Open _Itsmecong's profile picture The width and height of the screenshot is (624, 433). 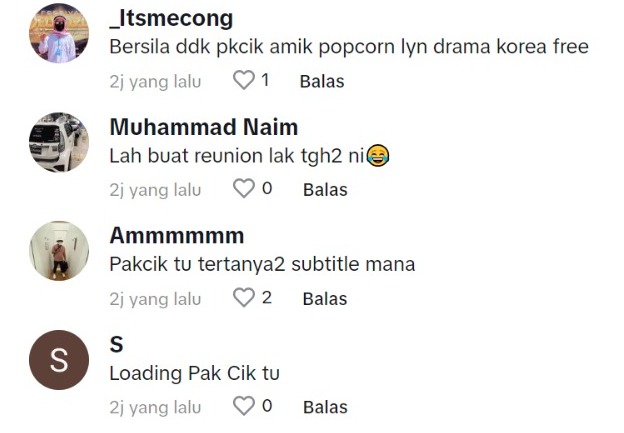coord(59,33)
